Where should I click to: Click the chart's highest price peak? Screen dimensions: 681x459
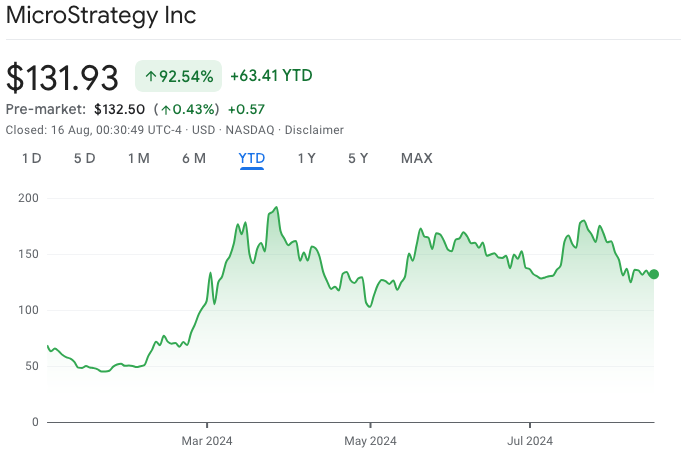(x=276, y=208)
